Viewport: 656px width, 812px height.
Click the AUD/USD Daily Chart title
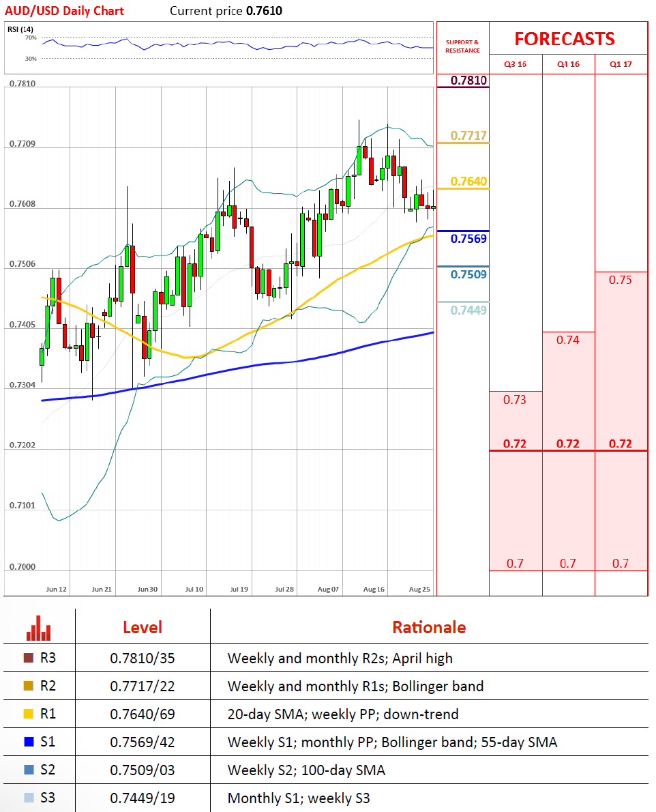point(64,11)
